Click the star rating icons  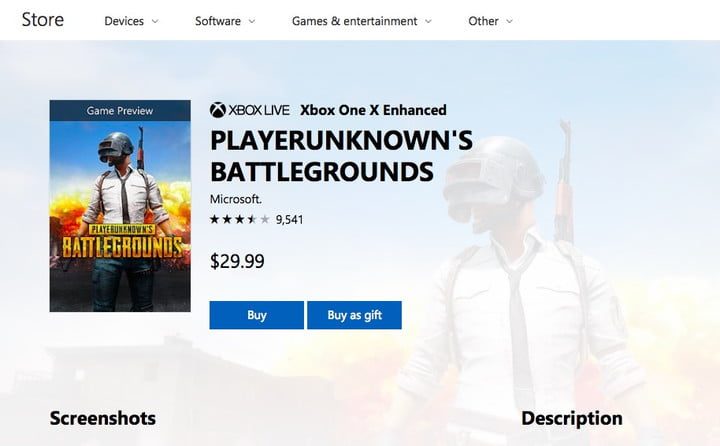(239, 219)
